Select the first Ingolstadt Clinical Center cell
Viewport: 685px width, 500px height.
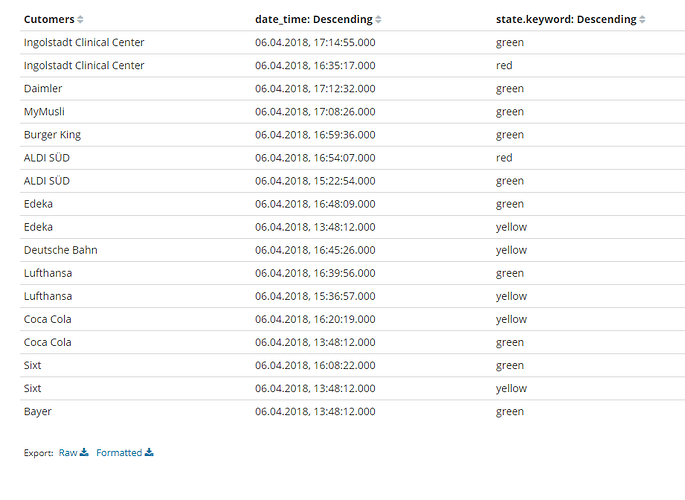coord(84,43)
